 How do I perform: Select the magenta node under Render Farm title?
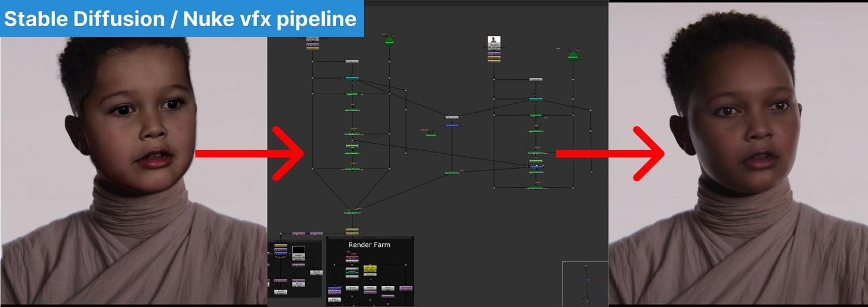[352, 257]
